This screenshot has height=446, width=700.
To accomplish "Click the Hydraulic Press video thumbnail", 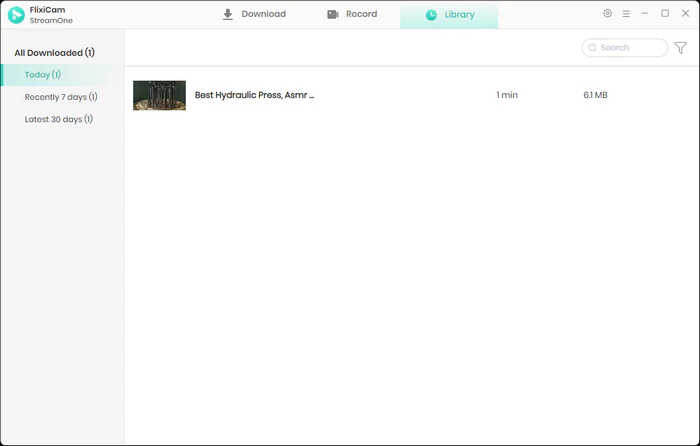I will [159, 95].
